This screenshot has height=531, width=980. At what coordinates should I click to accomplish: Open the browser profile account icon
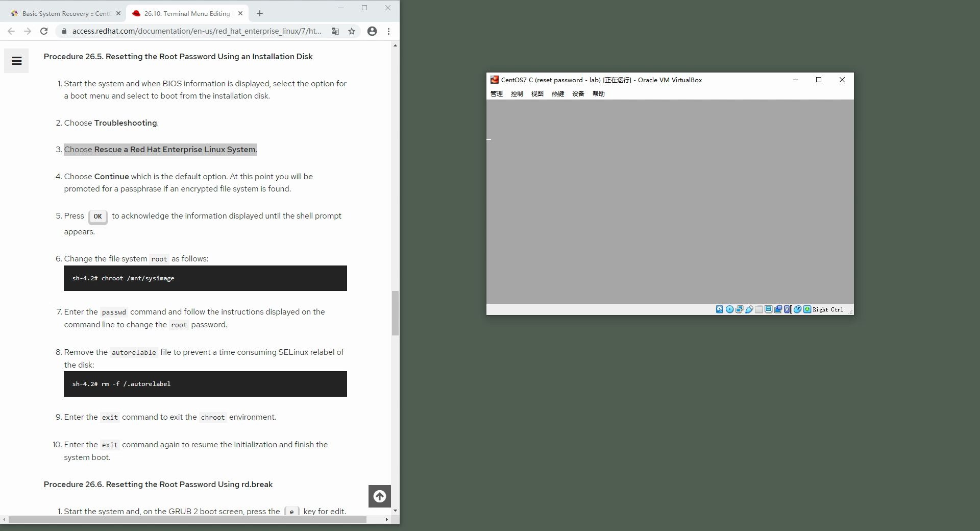[372, 31]
